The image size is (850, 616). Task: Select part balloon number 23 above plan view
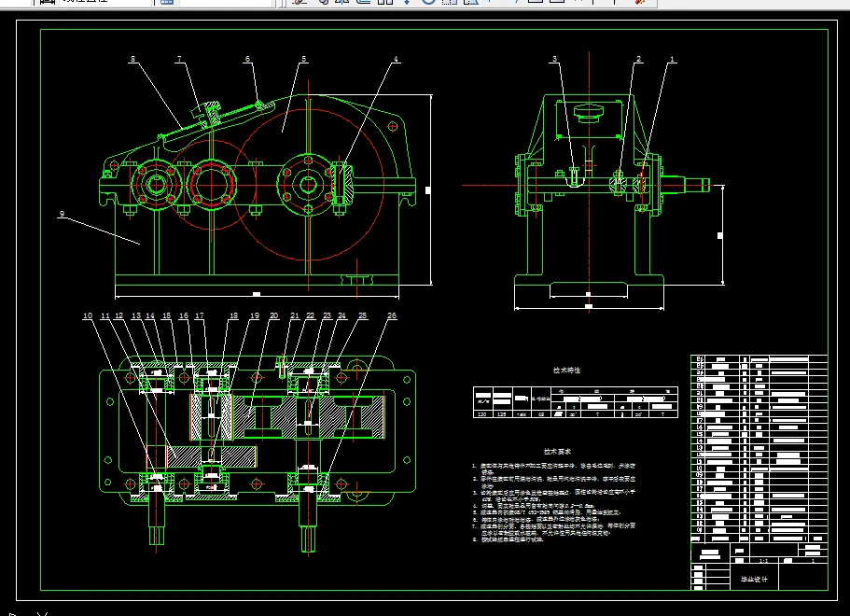(327, 315)
